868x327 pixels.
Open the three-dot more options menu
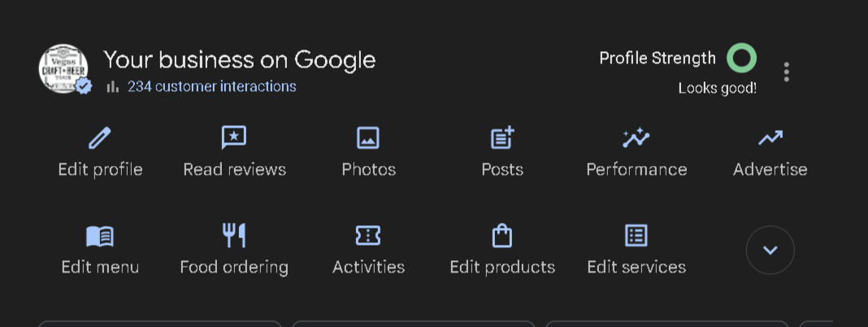click(786, 72)
